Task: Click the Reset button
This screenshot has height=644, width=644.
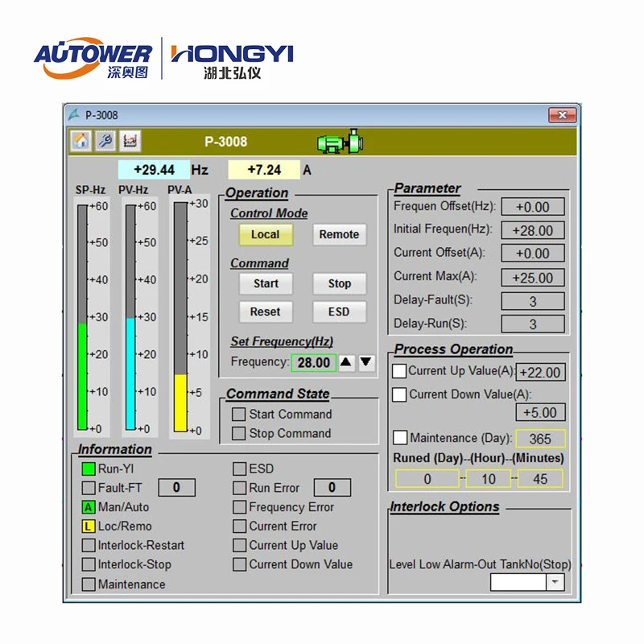Action: coord(266,312)
